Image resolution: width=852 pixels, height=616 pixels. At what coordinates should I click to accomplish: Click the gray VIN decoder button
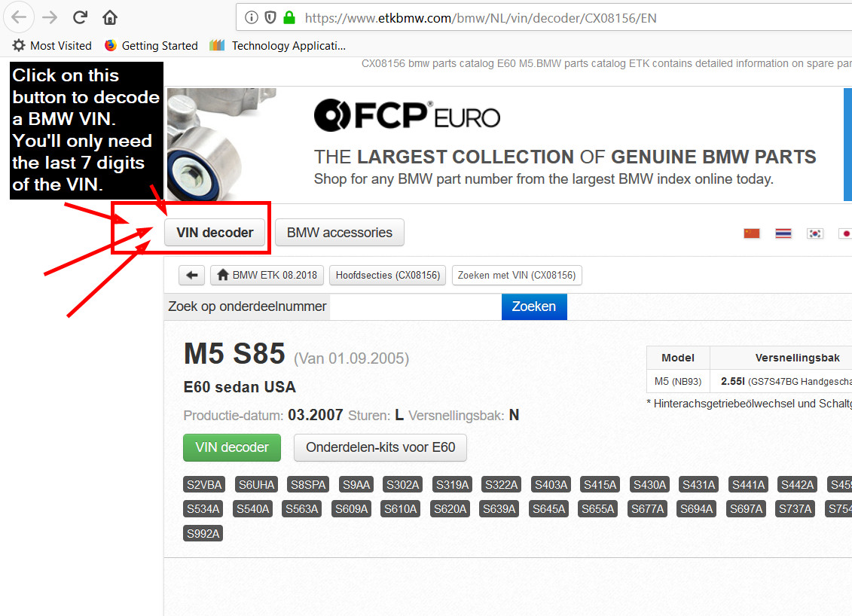215,233
